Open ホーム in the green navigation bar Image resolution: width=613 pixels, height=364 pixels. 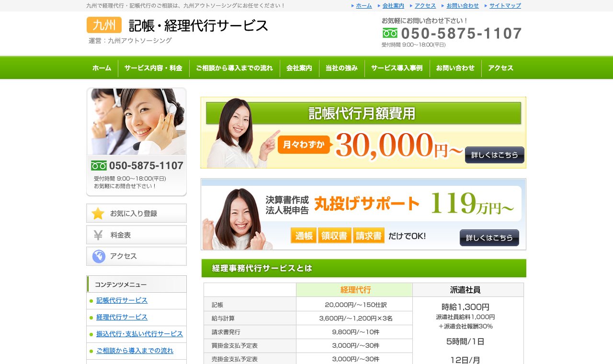102,68
